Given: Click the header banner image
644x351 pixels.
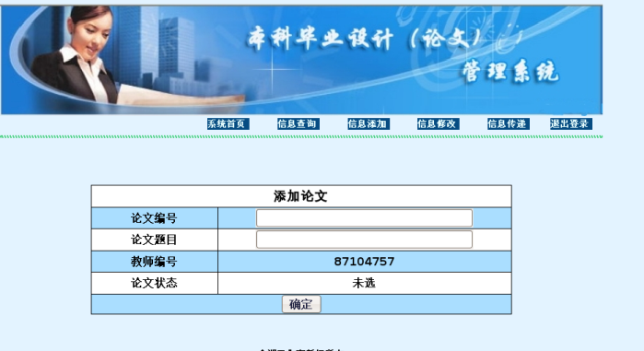Looking at the screenshot, I should [x=301, y=60].
